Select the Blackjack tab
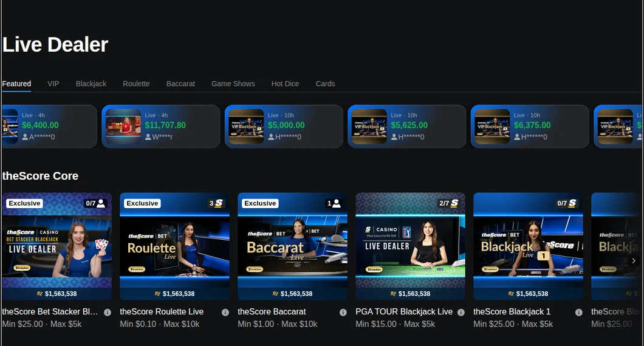644x346 pixels. [91, 84]
